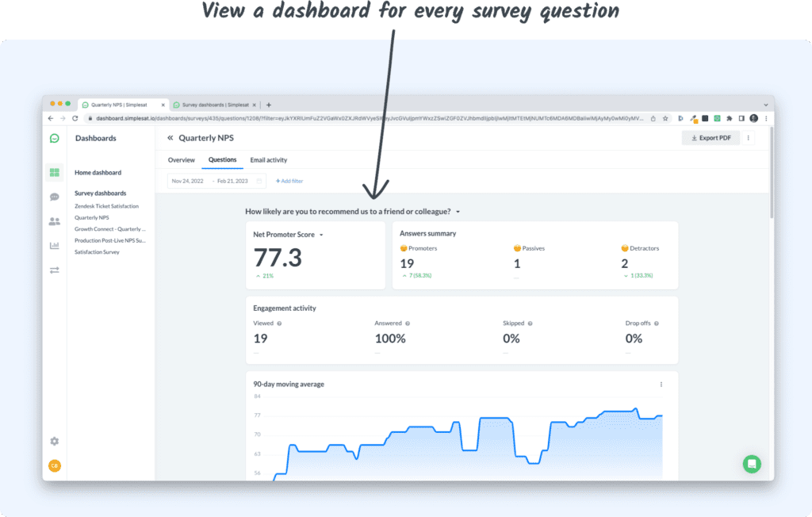812x517 pixels.
Task: Click the three-dot menu beside Export PDF
Action: tap(749, 138)
